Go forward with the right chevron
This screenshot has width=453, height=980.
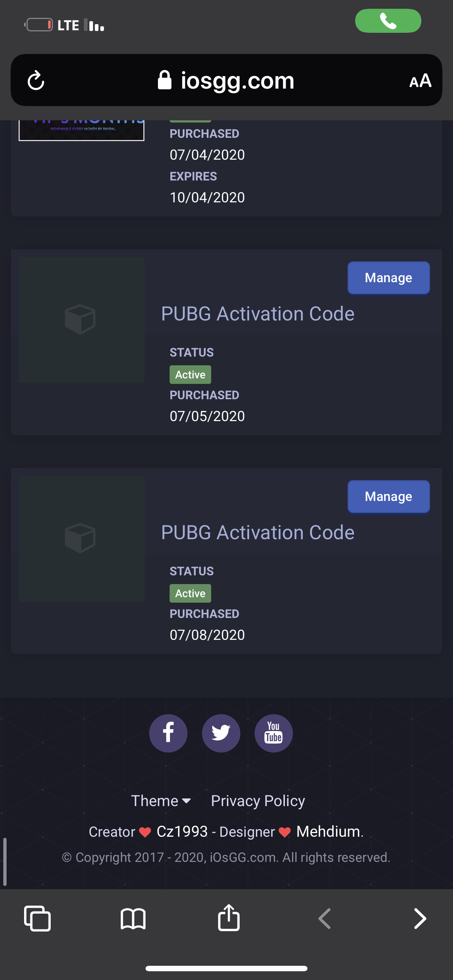tap(419, 919)
